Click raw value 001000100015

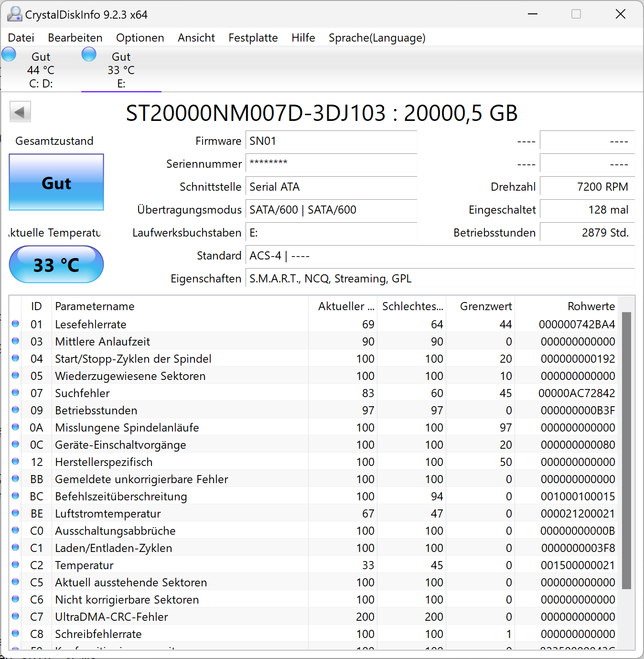578,497
